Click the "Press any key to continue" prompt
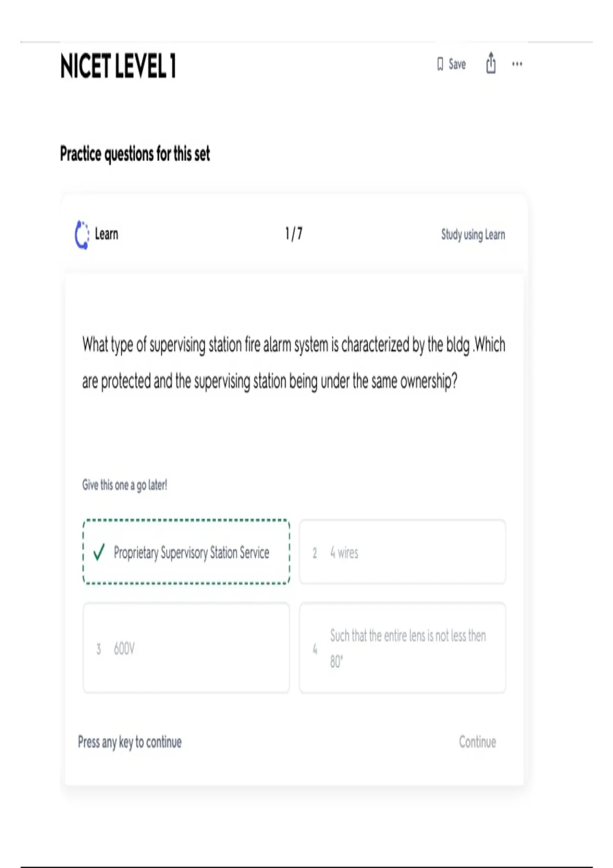Image resolution: width=613 pixels, height=868 pixels. pos(130,742)
